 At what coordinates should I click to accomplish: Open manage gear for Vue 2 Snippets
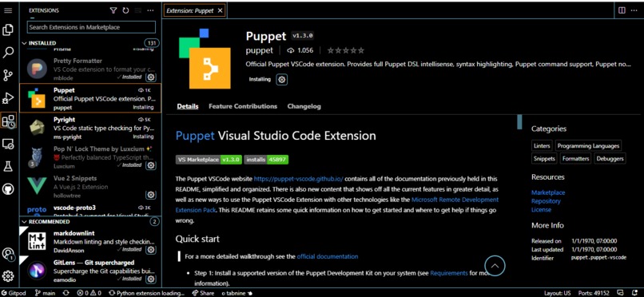coord(151,195)
